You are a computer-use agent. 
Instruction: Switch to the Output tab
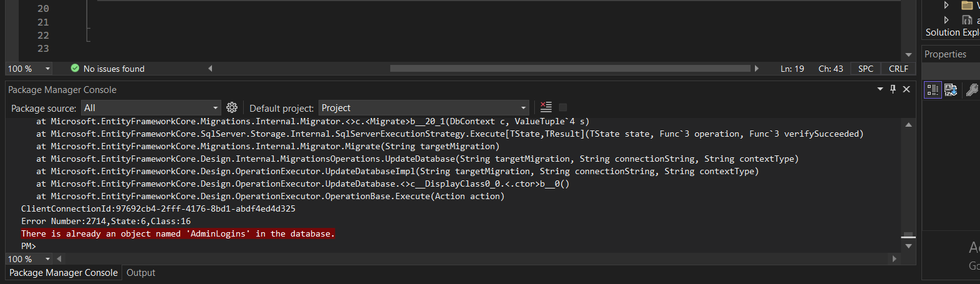click(x=141, y=273)
